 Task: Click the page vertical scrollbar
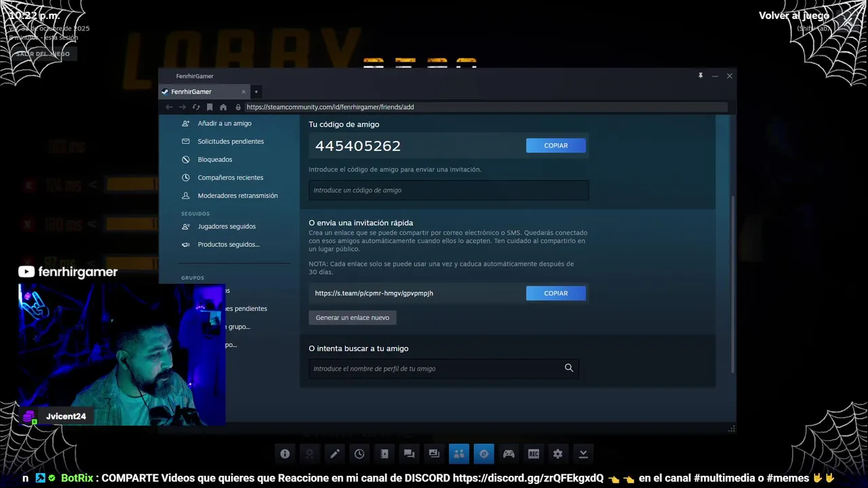click(x=732, y=285)
